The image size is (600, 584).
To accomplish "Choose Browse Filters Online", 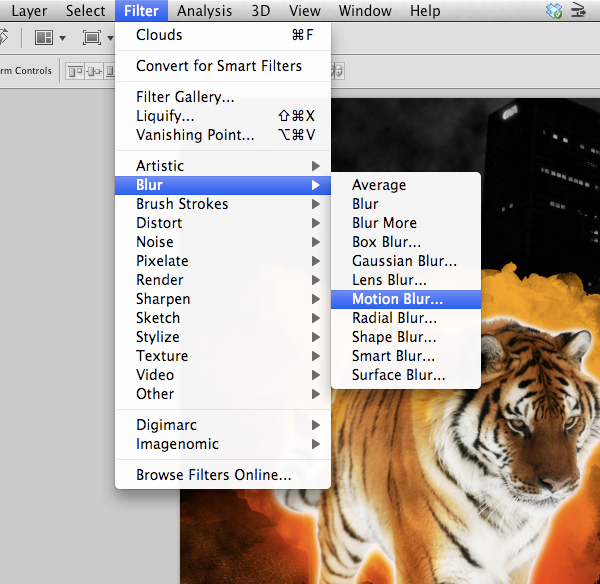I will pyautogui.click(x=223, y=475).
